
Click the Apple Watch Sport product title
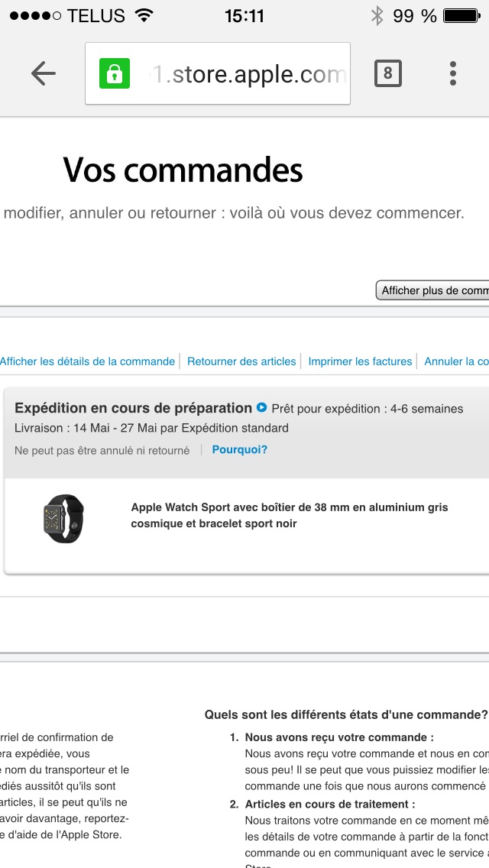point(290,515)
